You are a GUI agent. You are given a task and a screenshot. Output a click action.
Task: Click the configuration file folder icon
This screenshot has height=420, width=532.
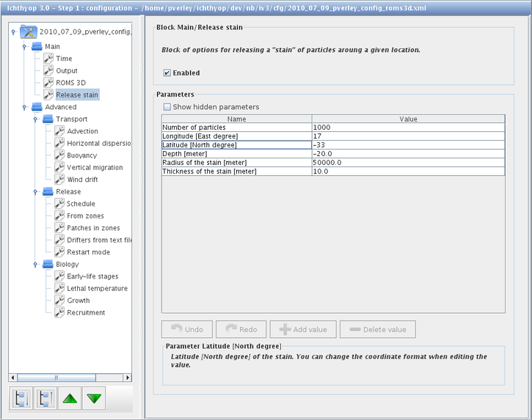click(x=29, y=32)
